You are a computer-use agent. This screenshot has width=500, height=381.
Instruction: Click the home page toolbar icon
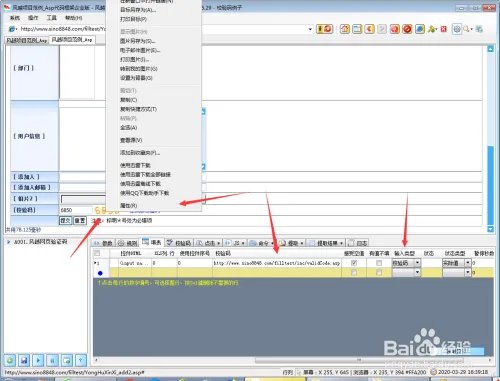tap(345, 29)
